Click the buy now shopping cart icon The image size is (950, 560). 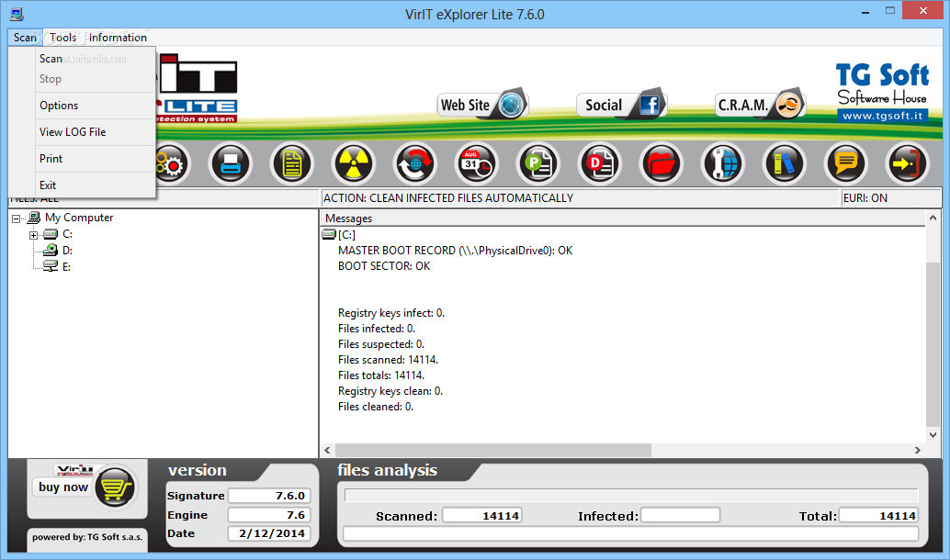coord(115,487)
